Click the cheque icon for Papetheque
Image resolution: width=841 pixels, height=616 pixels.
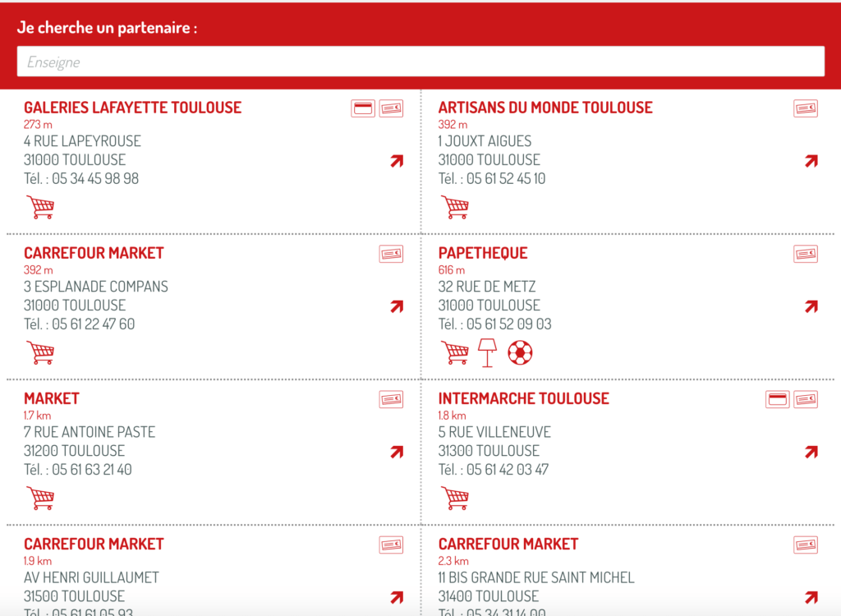tap(806, 254)
